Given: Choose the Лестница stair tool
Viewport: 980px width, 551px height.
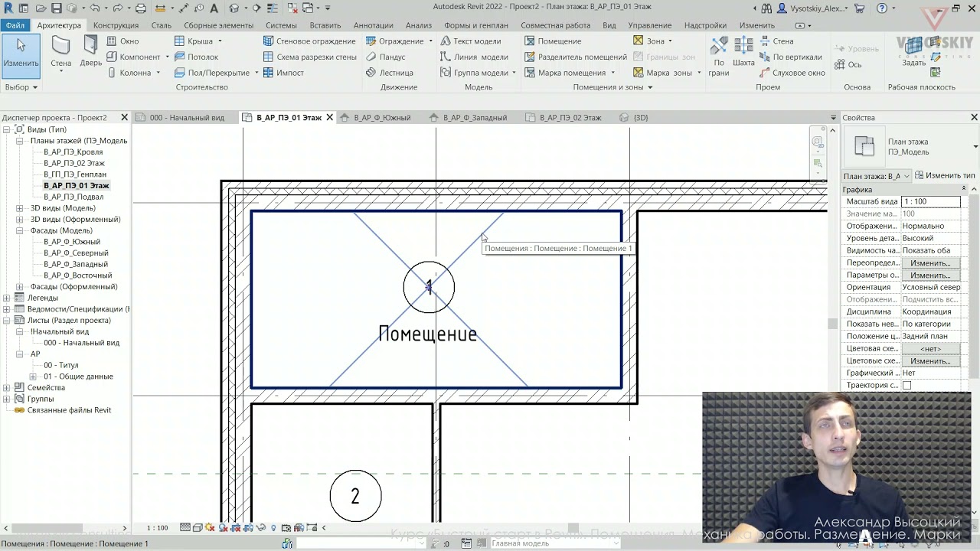Looking at the screenshot, I should click(x=389, y=73).
